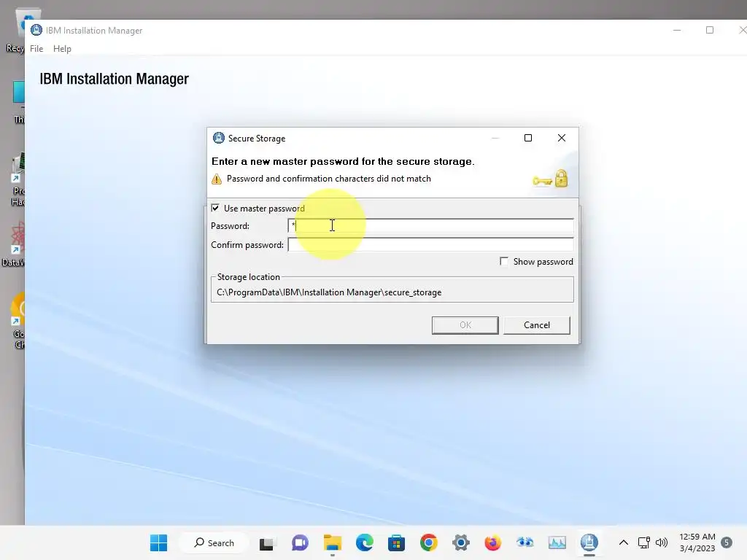747x560 pixels.
Task: Open the taskbar Search box
Action: [x=214, y=542]
